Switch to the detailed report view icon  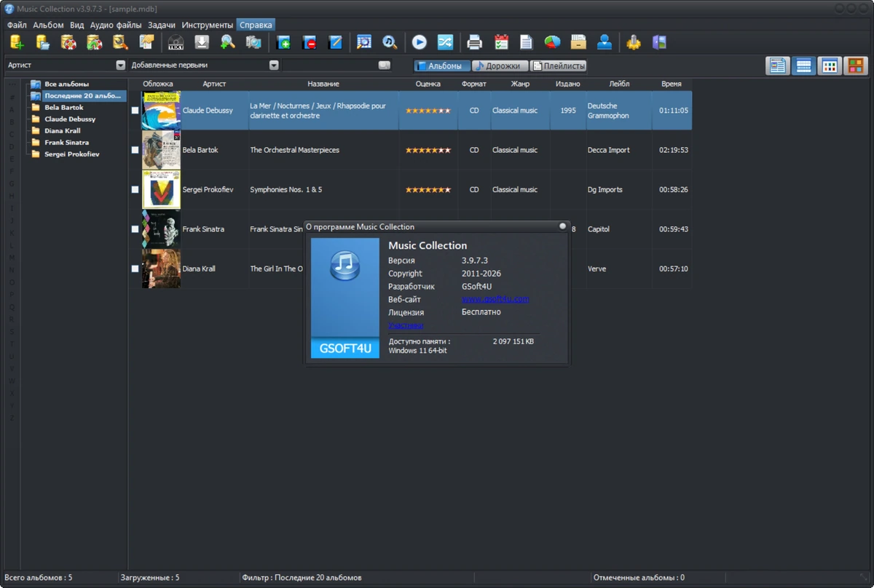point(777,66)
